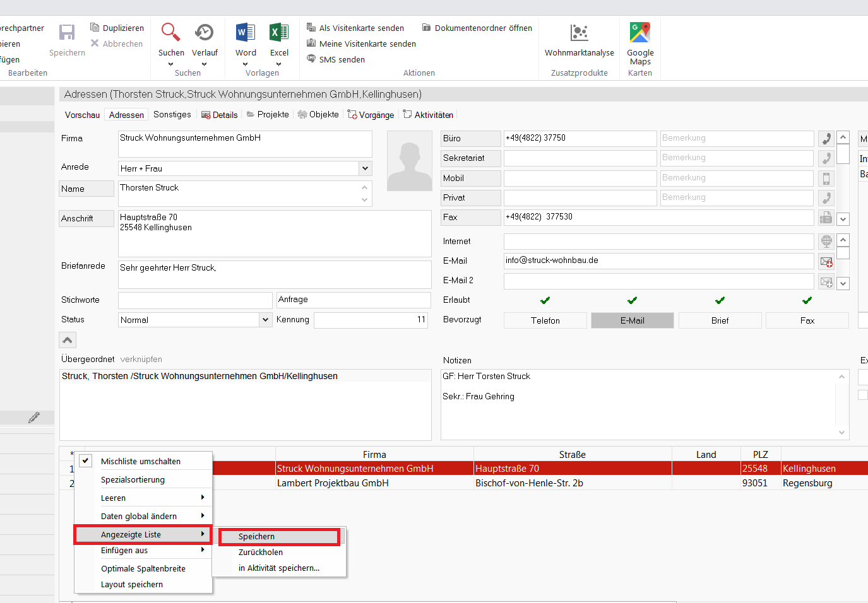Open the Anrede dropdown

coord(365,168)
